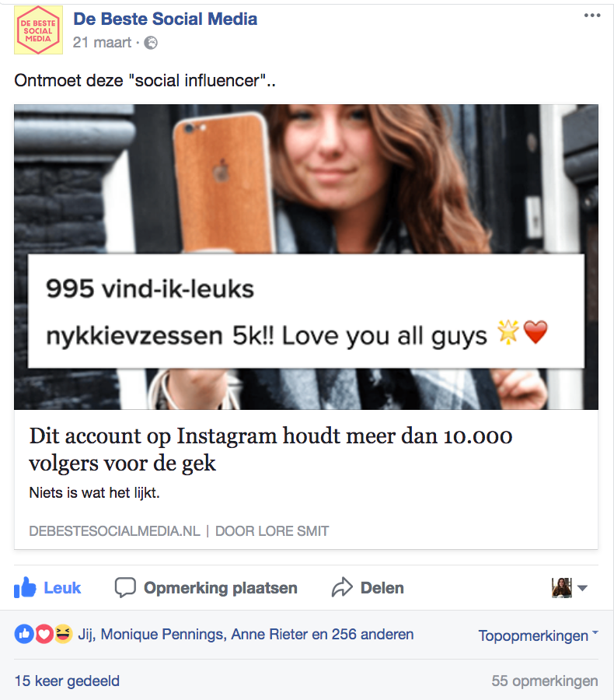Open the blue like reaction icon

(24, 634)
